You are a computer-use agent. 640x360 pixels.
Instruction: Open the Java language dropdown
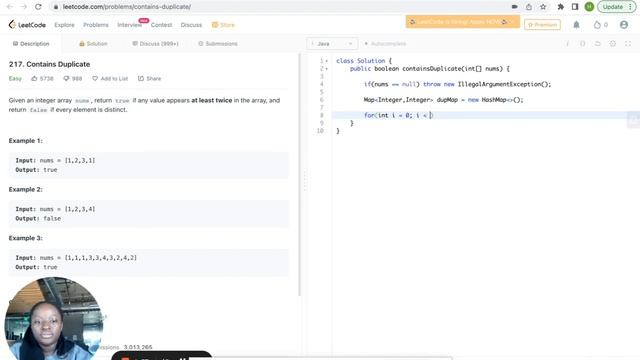[332, 44]
